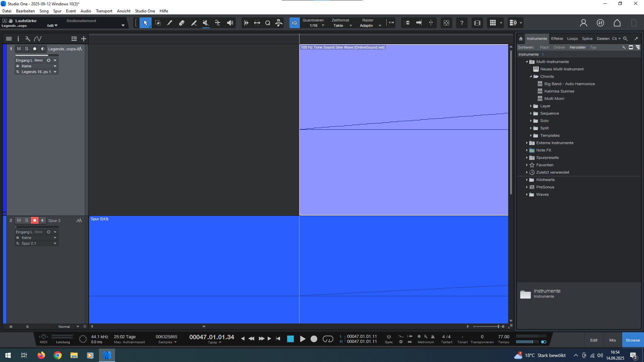Toggle the IQ quantize button

tap(294, 23)
